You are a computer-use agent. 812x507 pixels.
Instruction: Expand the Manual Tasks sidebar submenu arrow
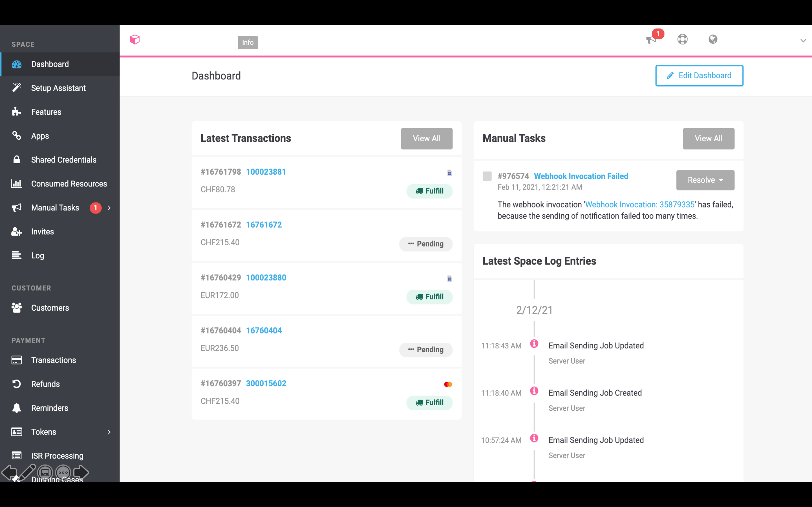(109, 208)
